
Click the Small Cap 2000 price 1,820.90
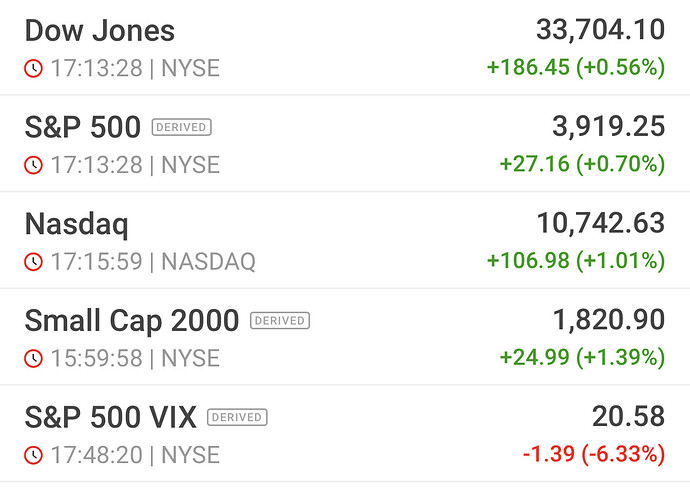608,321
